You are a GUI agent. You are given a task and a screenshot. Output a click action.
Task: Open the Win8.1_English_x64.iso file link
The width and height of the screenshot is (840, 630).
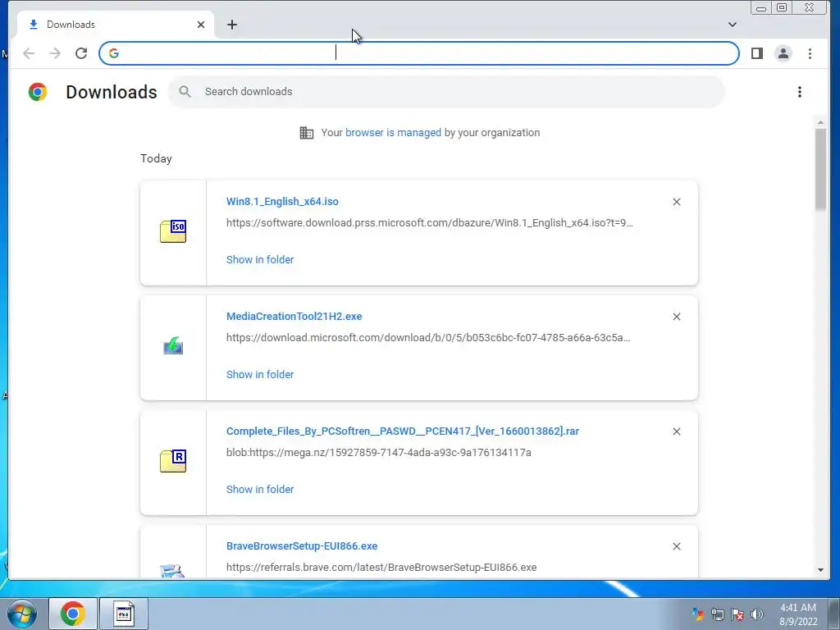pos(282,202)
